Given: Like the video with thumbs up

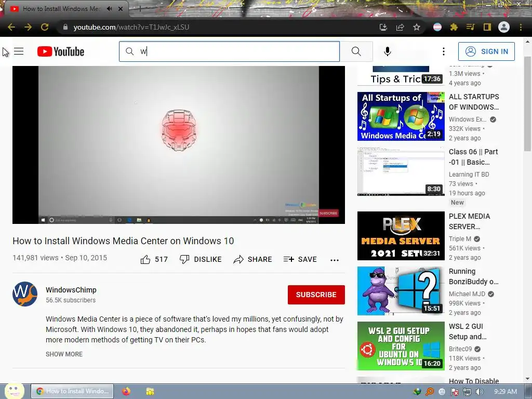Looking at the screenshot, I should pos(154,260).
